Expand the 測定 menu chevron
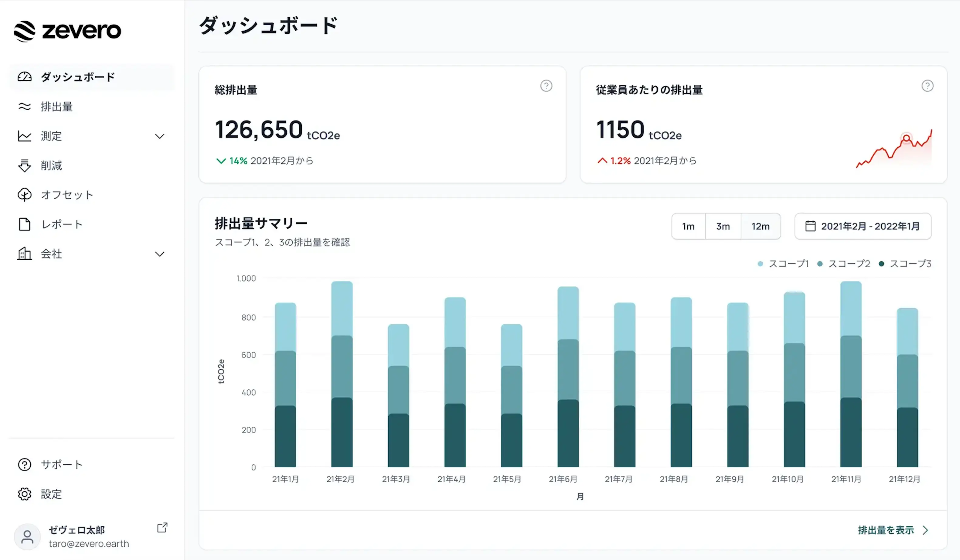 (x=160, y=136)
